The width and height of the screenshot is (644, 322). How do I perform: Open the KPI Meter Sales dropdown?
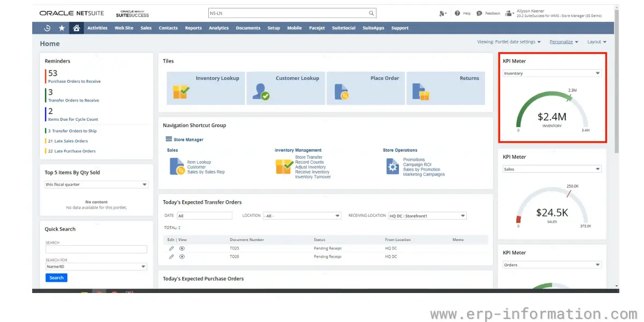tap(552, 169)
